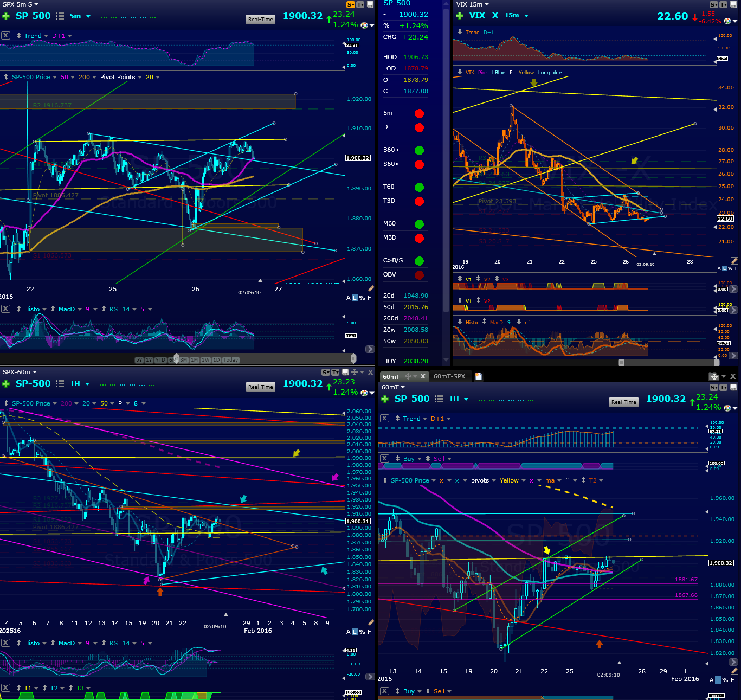The width and height of the screenshot is (741, 700).
Task: Open the color palette icon in the SPX-60m chart
Action: pos(365,393)
